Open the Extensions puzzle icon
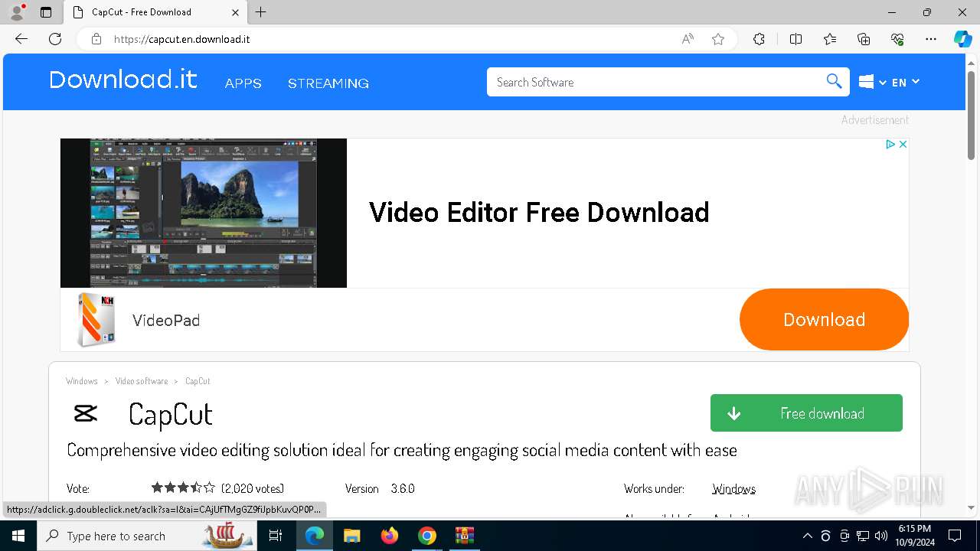The image size is (980, 551). point(759,39)
